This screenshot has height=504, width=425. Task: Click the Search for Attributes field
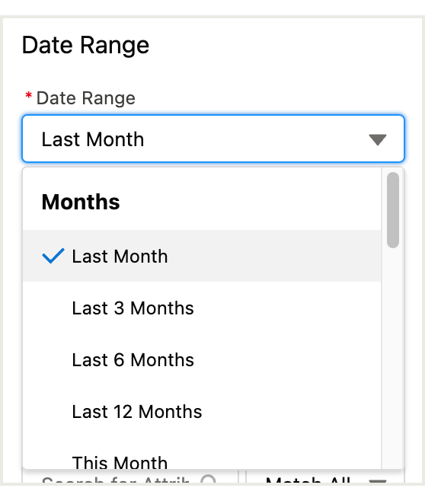point(130,477)
